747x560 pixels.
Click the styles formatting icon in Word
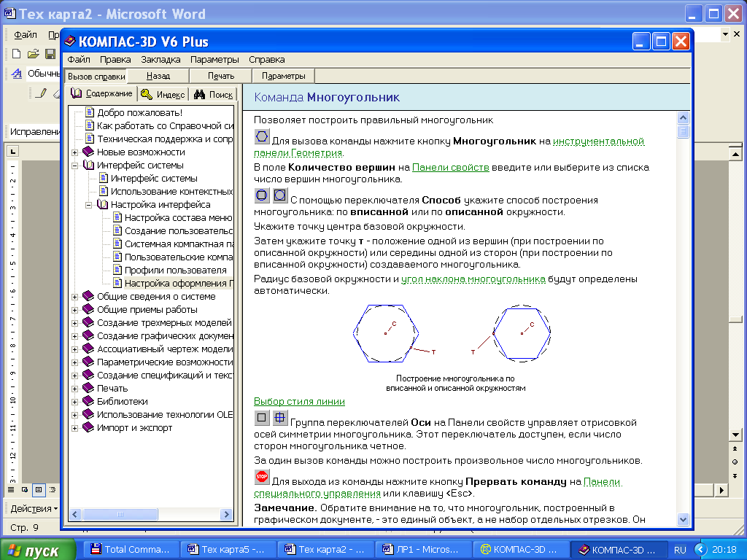coord(17,74)
